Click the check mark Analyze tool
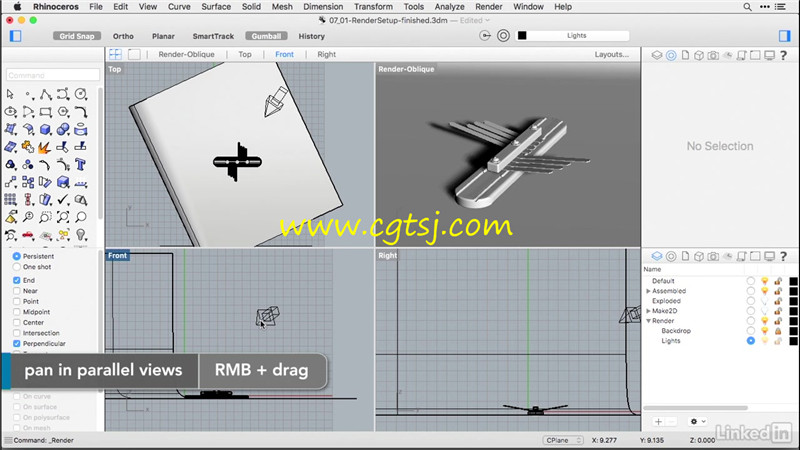The image size is (800, 450). pos(63,199)
